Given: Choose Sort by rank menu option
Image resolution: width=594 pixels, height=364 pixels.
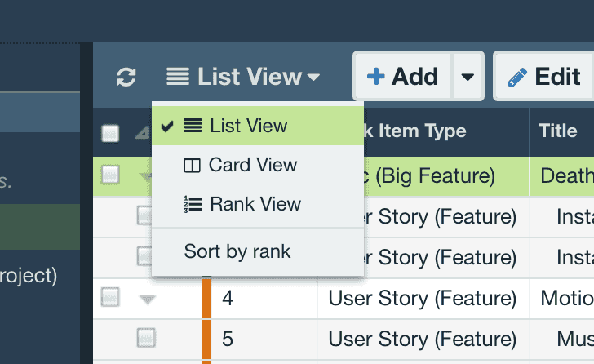Looking at the screenshot, I should (258, 251).
